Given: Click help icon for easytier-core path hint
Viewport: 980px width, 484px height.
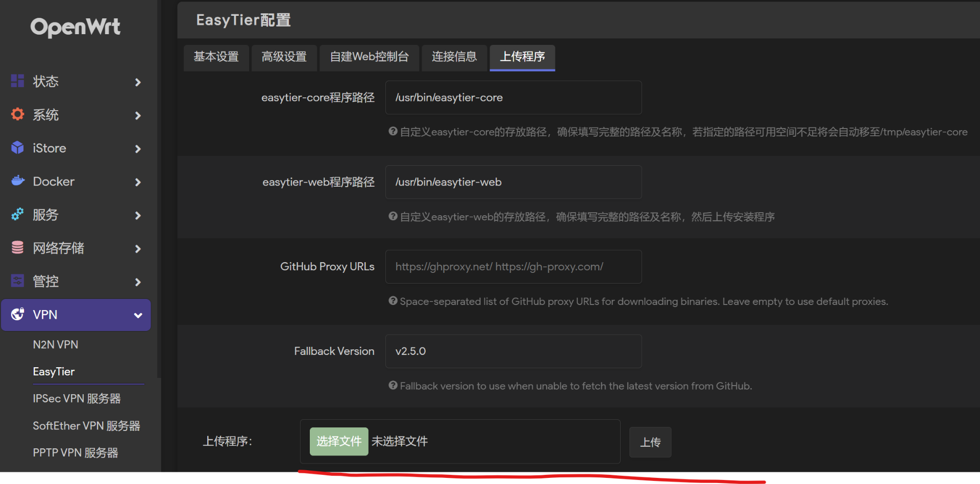Looking at the screenshot, I should tap(393, 132).
